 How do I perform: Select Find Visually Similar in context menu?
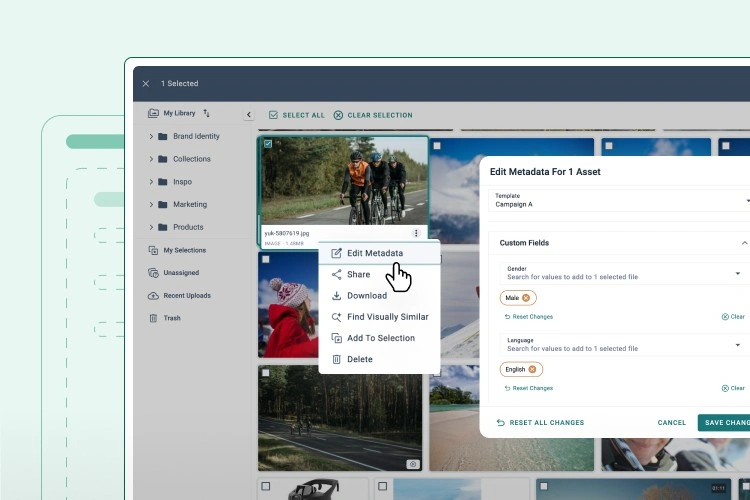[x=387, y=317]
